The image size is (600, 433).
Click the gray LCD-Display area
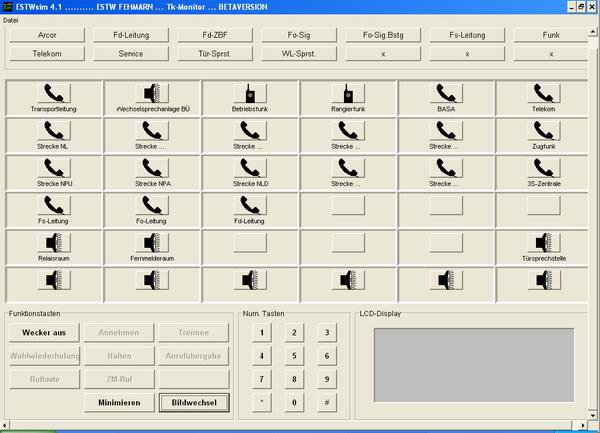point(473,366)
